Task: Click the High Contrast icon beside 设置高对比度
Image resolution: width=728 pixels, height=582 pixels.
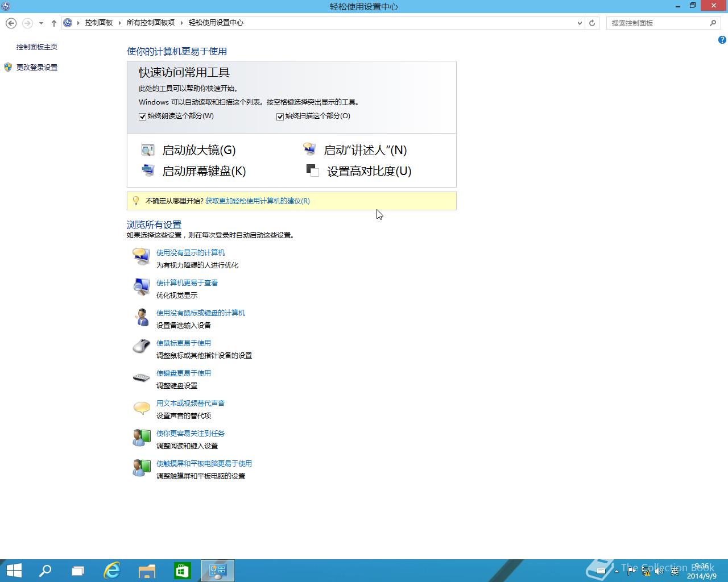Action: [312, 171]
